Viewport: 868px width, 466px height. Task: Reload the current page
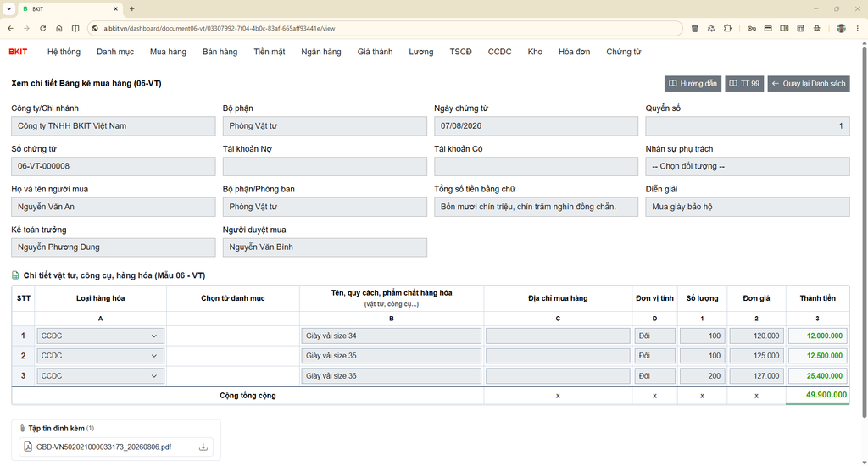[42, 28]
